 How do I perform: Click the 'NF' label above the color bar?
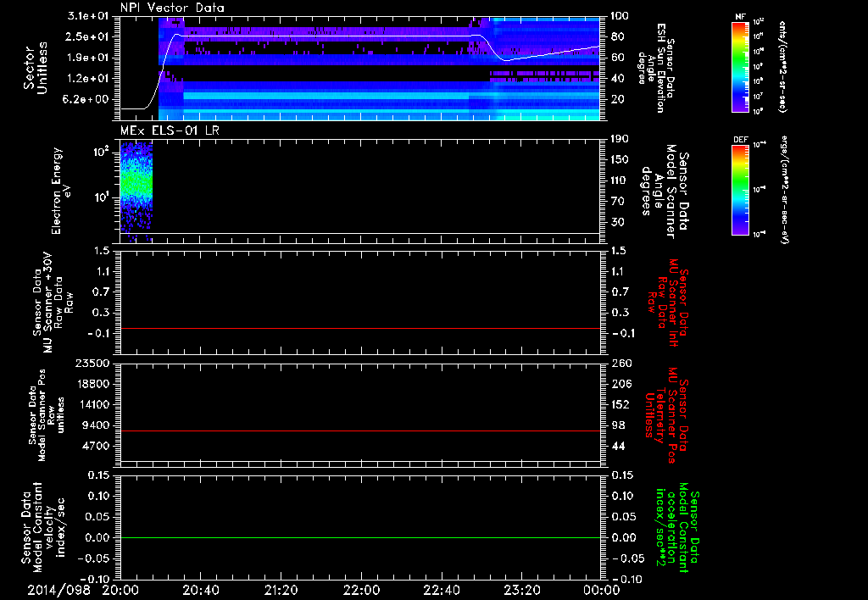[x=741, y=17]
